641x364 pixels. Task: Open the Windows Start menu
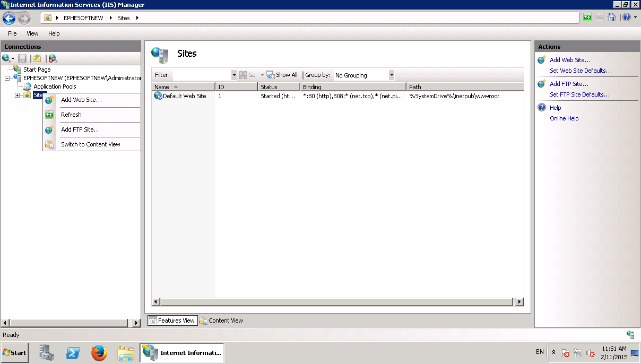pos(15,352)
